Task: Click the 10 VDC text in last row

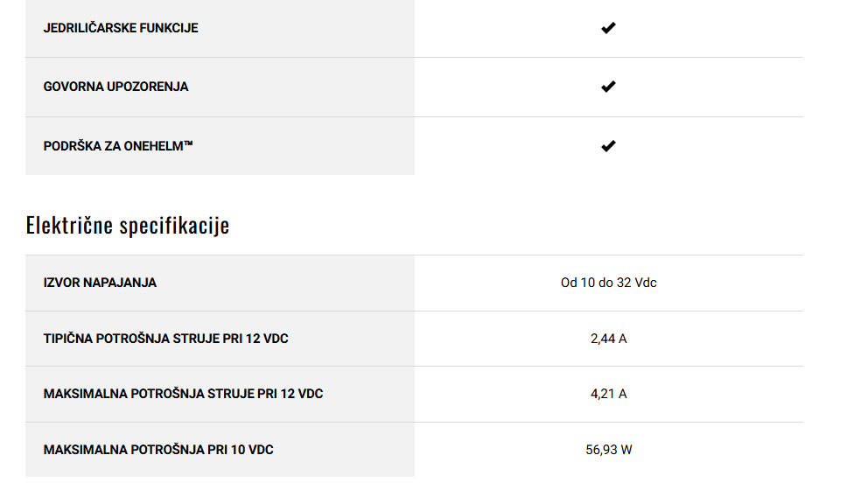Action: tap(252, 450)
